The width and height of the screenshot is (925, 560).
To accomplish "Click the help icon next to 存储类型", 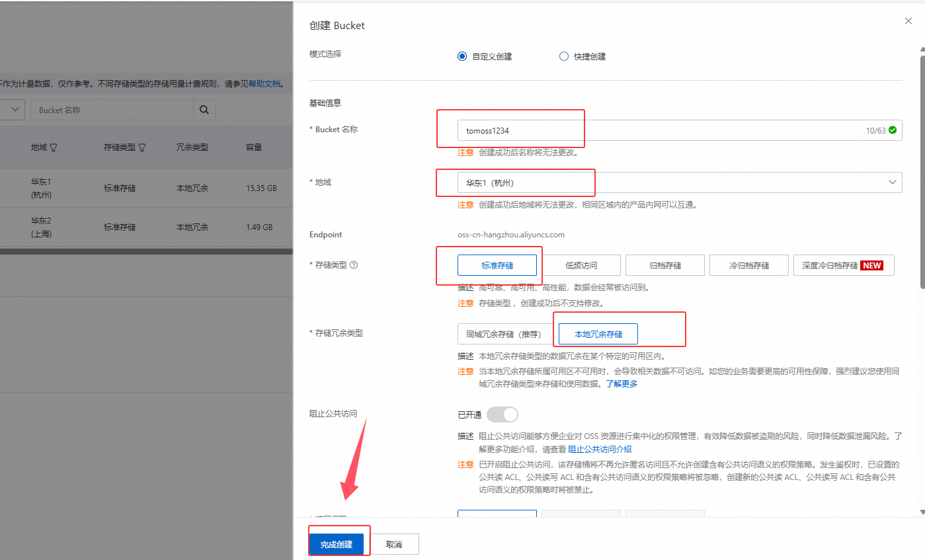I will (x=354, y=265).
